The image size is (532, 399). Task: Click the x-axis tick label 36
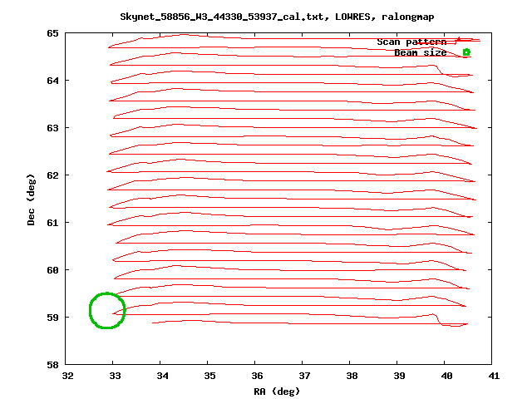point(257,376)
